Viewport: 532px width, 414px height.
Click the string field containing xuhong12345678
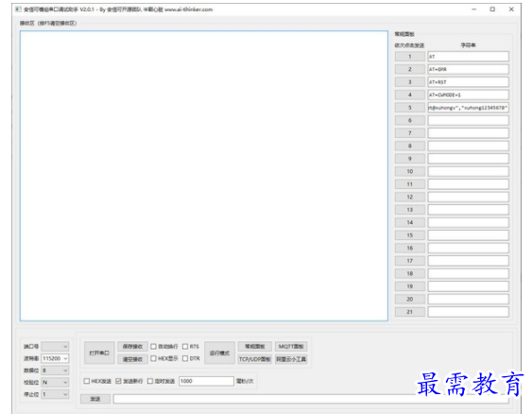[468, 108]
